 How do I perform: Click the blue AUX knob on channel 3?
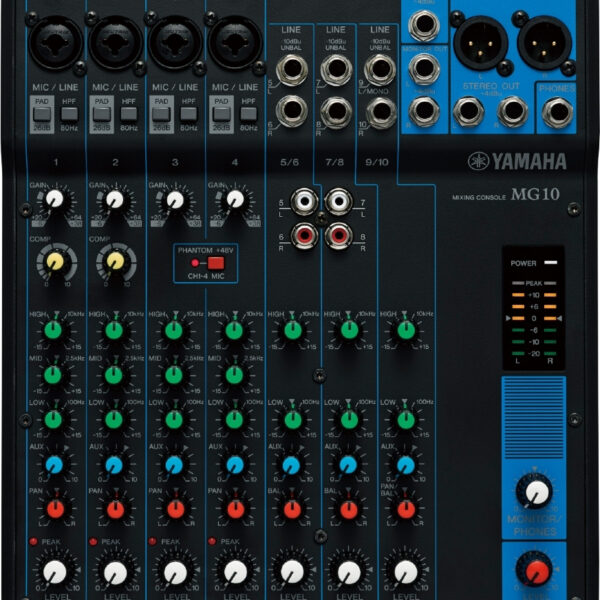pyautogui.click(x=174, y=464)
